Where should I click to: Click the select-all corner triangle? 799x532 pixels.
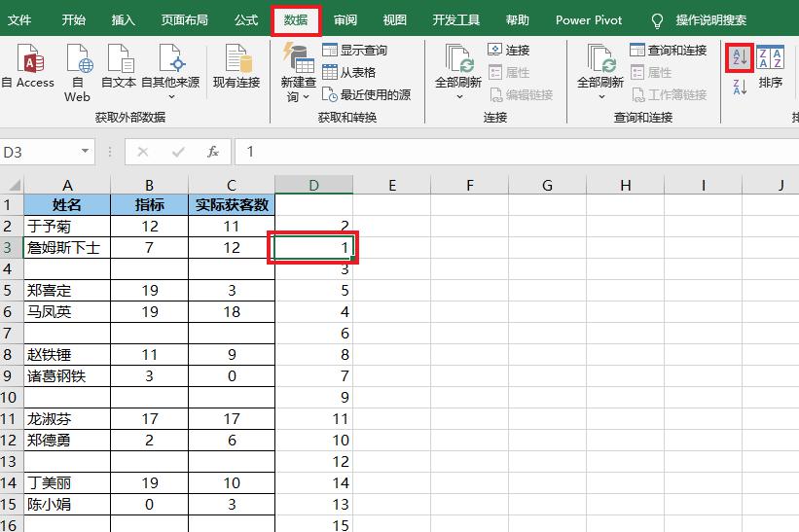coord(15,184)
